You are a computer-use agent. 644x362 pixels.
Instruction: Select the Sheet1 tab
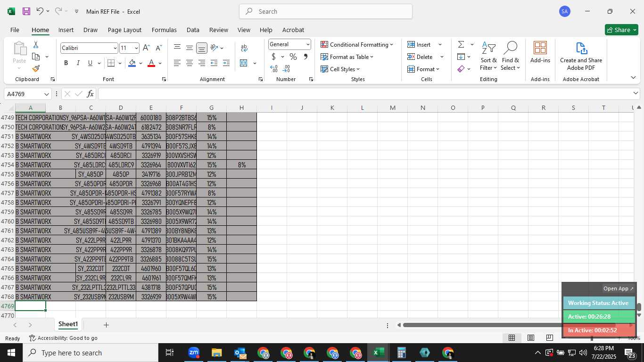[x=68, y=324]
